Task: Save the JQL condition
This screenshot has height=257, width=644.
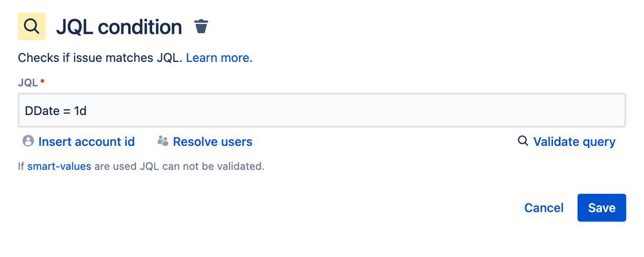Action: (601, 208)
